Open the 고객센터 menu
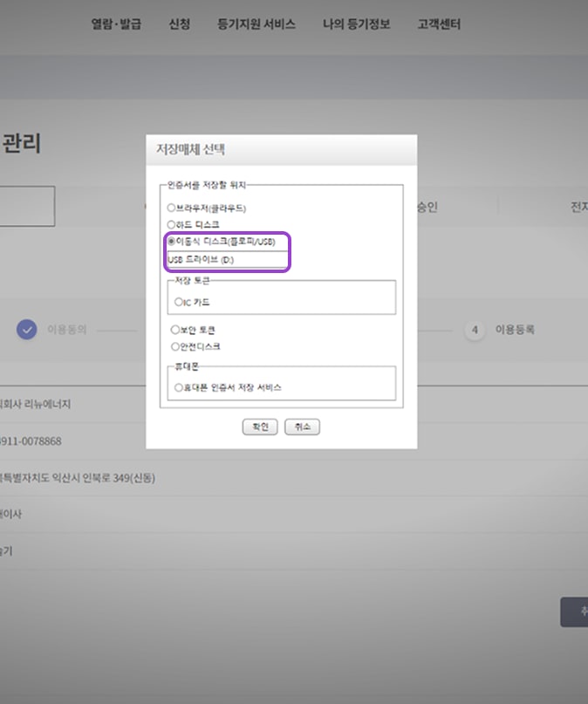Screen dimensions: 588x704 [x=439, y=24]
